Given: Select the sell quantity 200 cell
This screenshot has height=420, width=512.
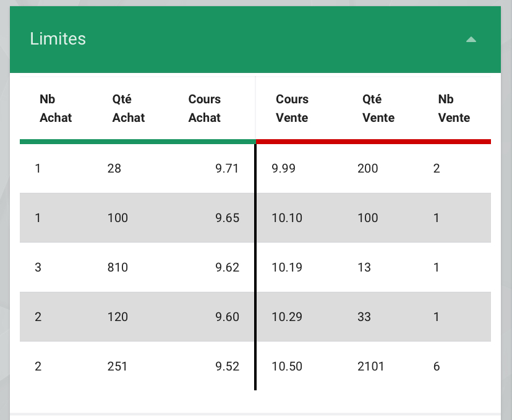Looking at the screenshot, I should click(x=368, y=168).
